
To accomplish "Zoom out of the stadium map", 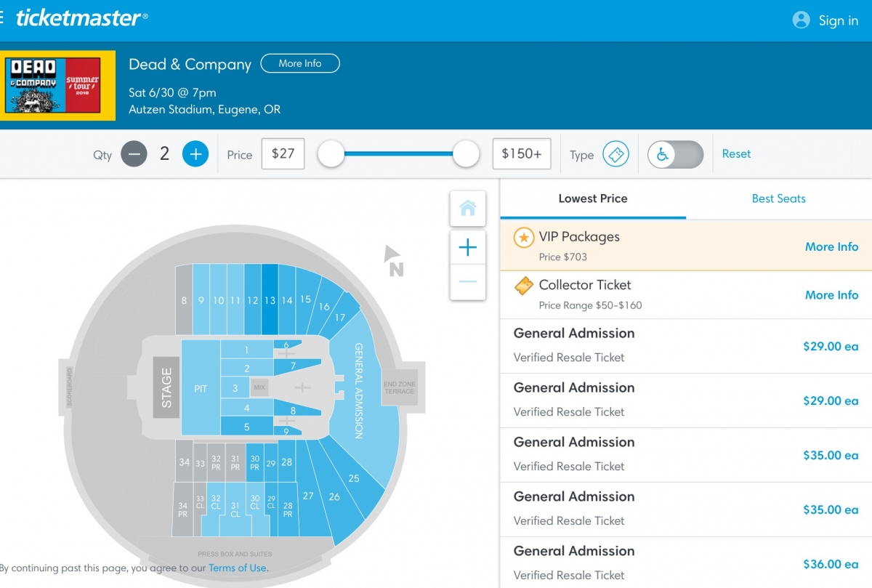I will point(467,282).
